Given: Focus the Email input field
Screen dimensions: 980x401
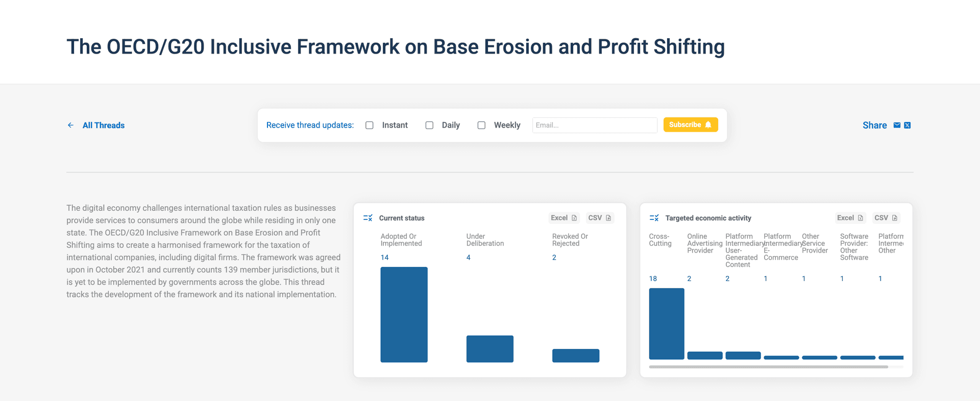Looking at the screenshot, I should pyautogui.click(x=594, y=125).
